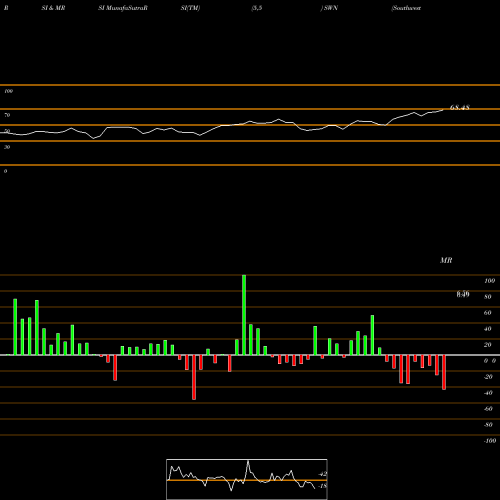Click the RSI axis label 70
Screen dimensions: 500x500
pyautogui.click(x=7, y=115)
